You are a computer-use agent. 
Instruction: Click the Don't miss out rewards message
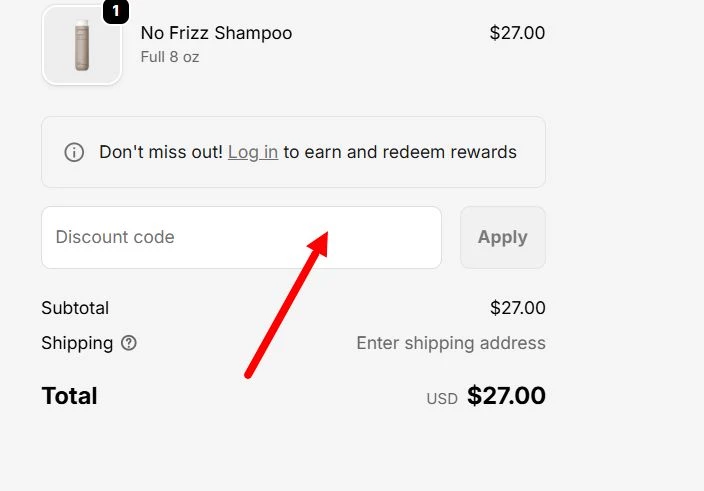[x=160, y=152]
